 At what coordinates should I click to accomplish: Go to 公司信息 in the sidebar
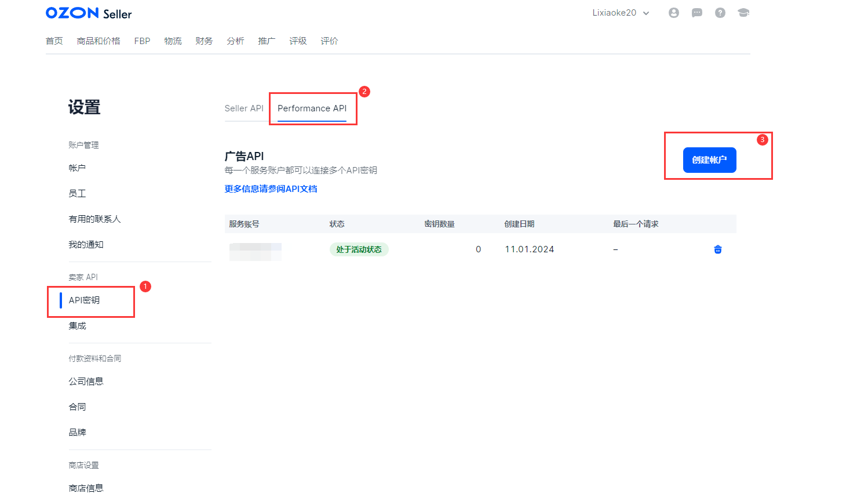[x=86, y=382]
